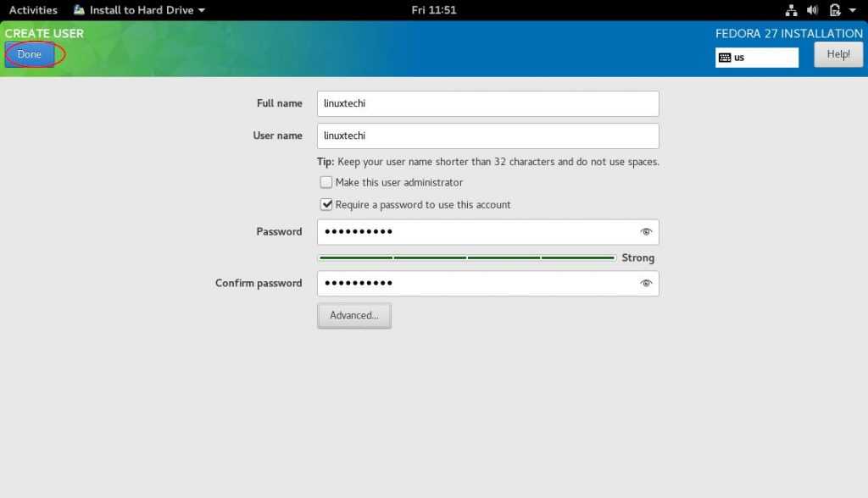This screenshot has height=498, width=868.
Task: Click the 'Strong' password strength label
Action: pyautogui.click(x=637, y=257)
